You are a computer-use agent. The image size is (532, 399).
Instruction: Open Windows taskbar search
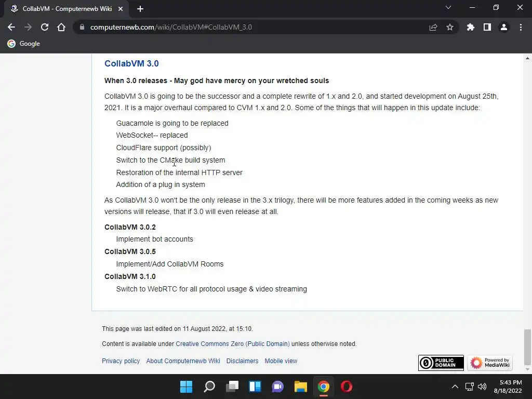[209, 387]
